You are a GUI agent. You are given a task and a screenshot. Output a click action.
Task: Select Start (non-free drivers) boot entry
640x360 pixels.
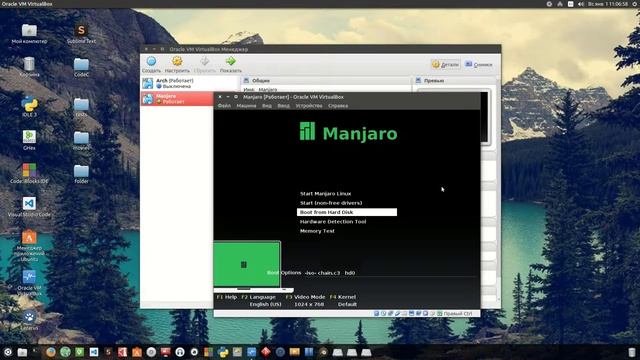click(331, 203)
